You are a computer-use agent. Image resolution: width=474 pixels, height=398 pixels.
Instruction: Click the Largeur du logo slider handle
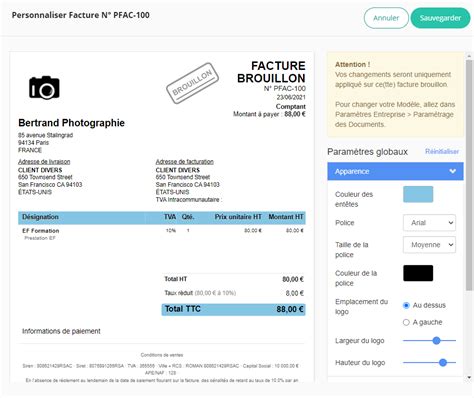pos(436,341)
